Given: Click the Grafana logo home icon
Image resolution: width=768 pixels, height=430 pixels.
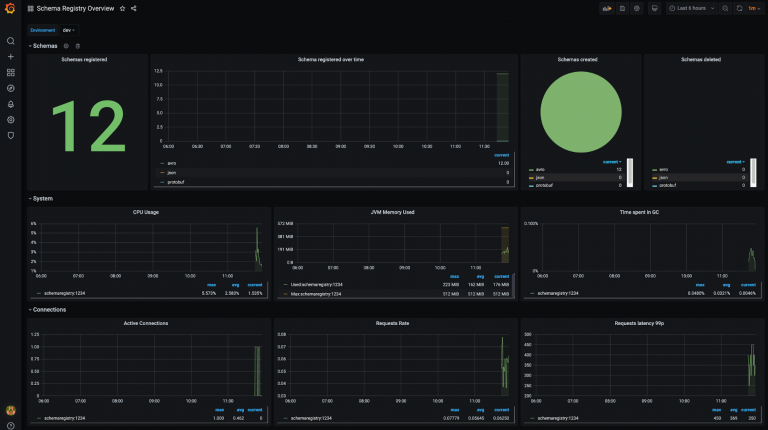Looking at the screenshot, I should pos(10,9).
